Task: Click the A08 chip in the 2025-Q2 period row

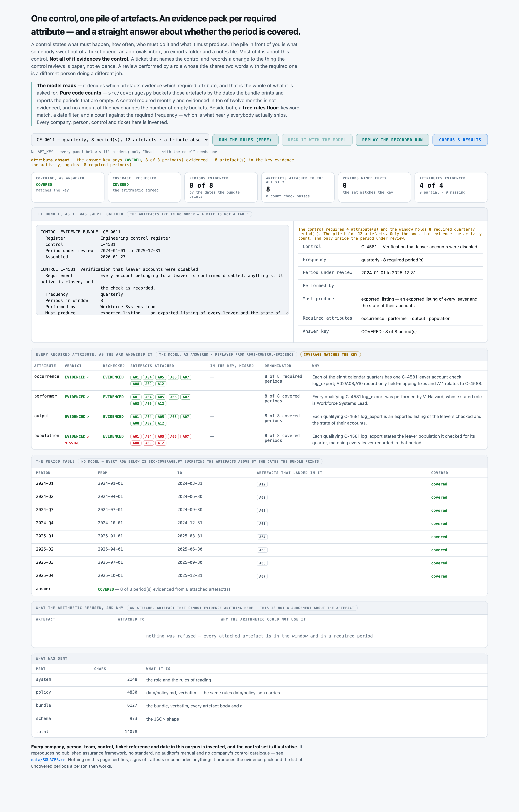Action: pos(262,550)
